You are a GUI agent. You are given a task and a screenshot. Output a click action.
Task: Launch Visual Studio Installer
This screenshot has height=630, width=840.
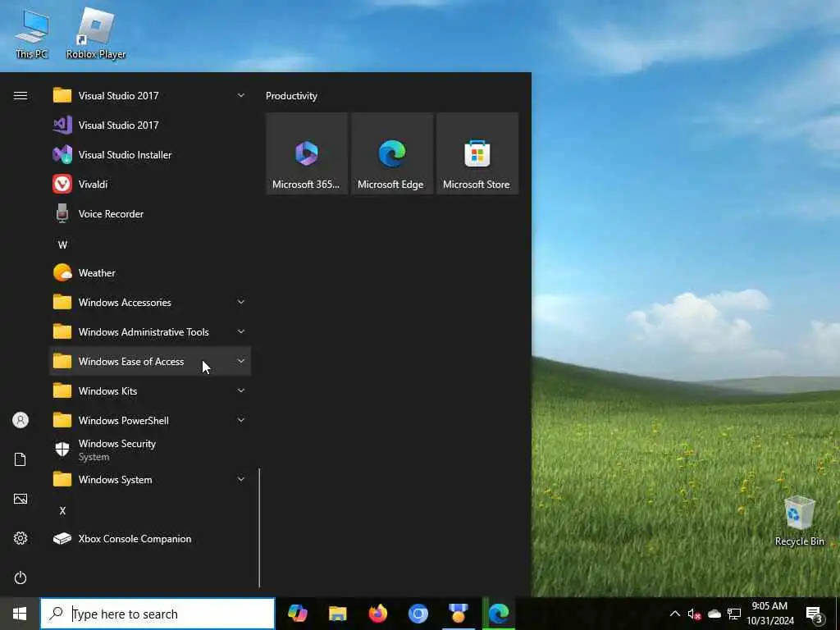point(150,154)
